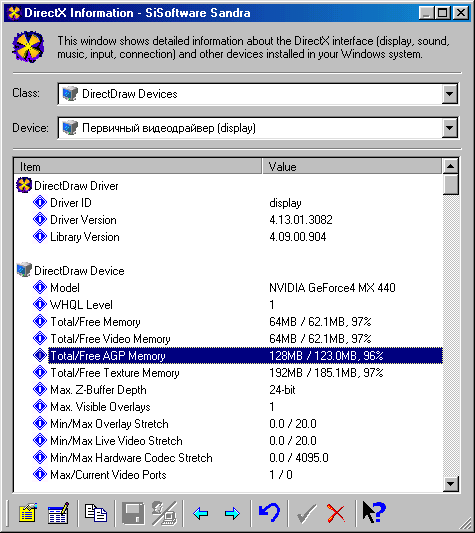This screenshot has width=475, height=533.
Task: Click the value 4.13.01.3082
Action: tap(301, 220)
